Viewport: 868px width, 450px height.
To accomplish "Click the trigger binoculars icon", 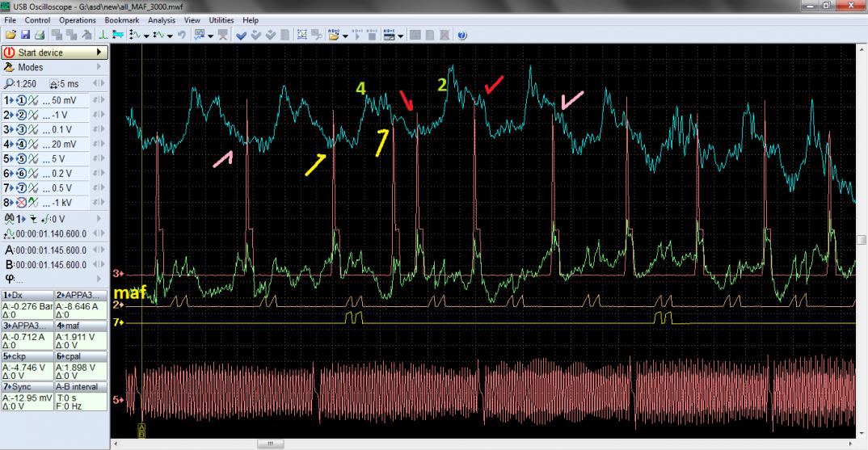I will 9,219.
